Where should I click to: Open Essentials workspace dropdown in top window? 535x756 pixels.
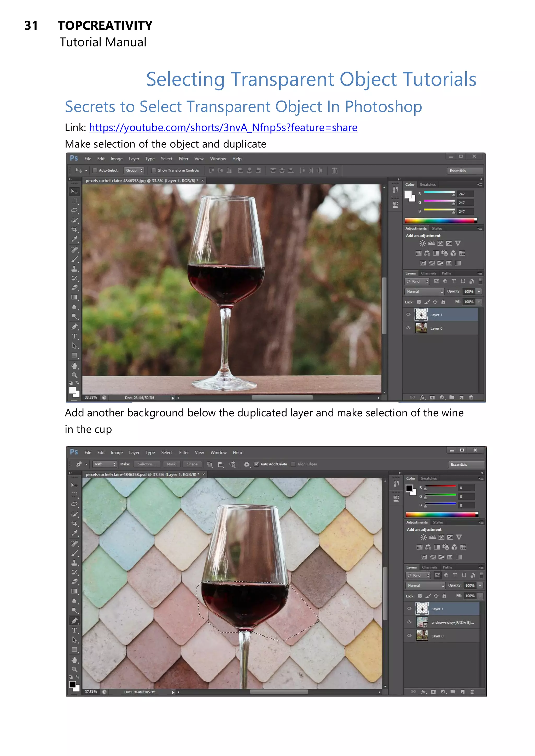(x=466, y=171)
